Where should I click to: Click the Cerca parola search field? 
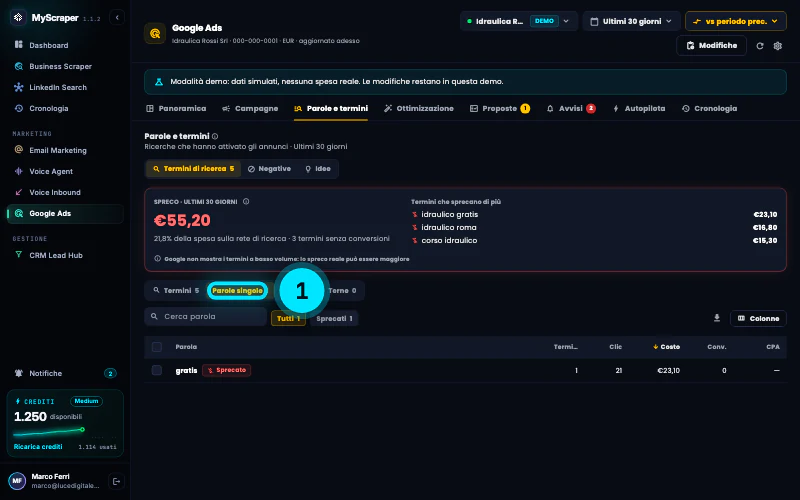point(206,317)
